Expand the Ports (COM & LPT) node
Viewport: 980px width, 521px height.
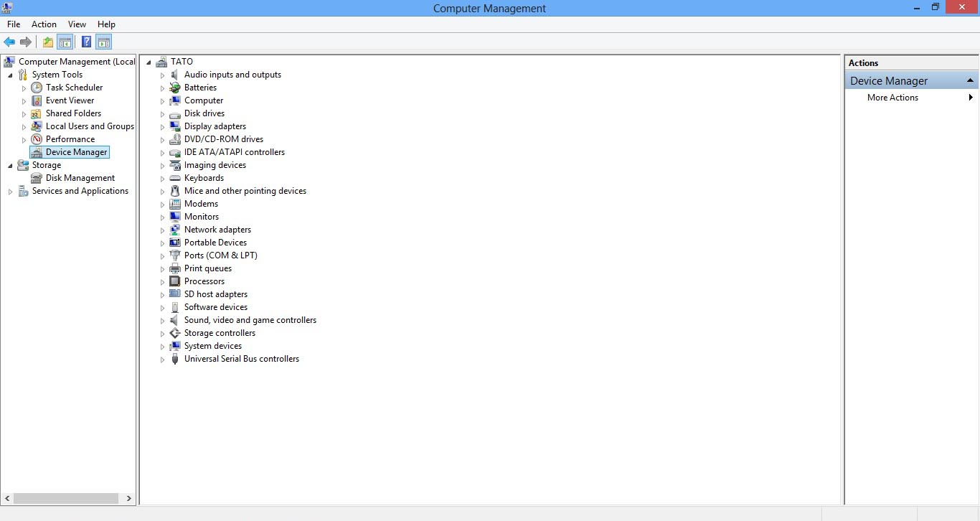[163, 256]
